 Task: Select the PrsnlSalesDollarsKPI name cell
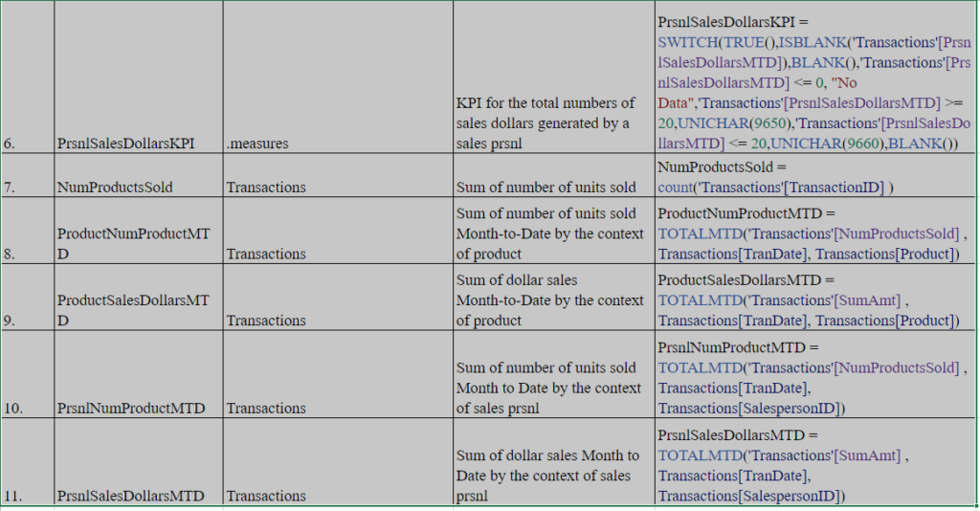pyautogui.click(x=138, y=77)
